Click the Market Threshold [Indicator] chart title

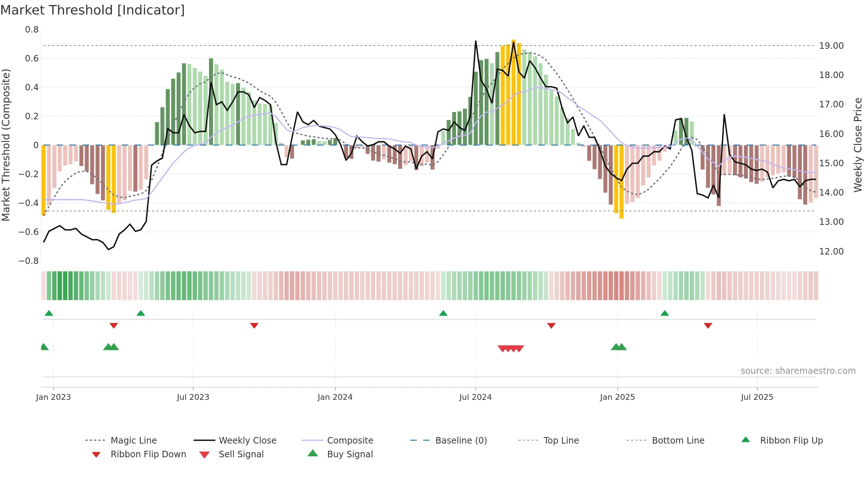pyautogui.click(x=93, y=10)
